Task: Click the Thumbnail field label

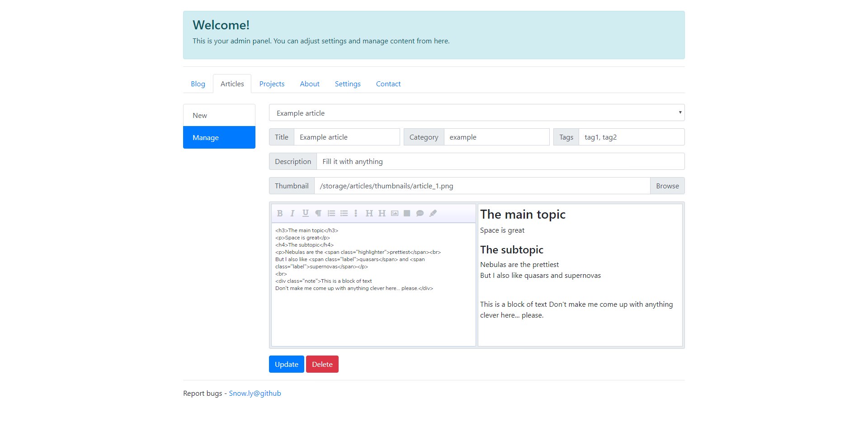Action: (x=292, y=186)
